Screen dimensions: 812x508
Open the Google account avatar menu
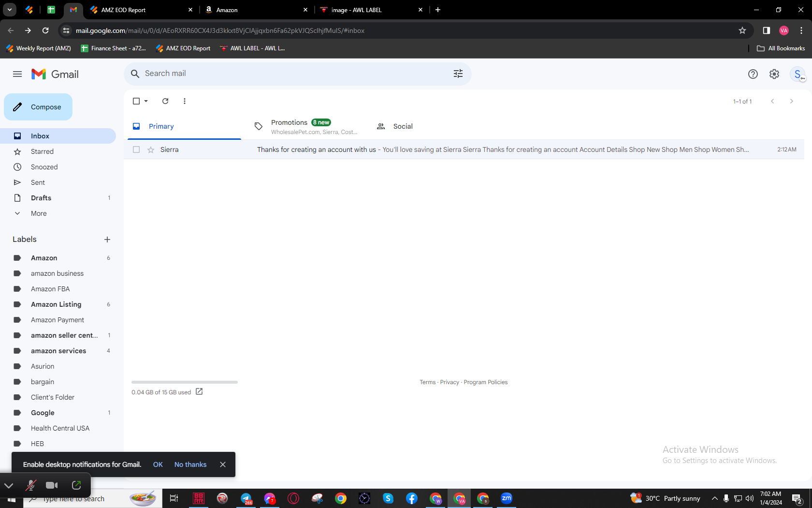[x=797, y=74]
